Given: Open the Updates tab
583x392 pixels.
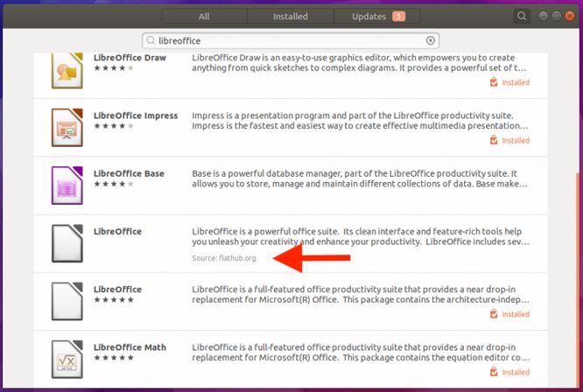Looking at the screenshot, I should pyautogui.click(x=377, y=17).
